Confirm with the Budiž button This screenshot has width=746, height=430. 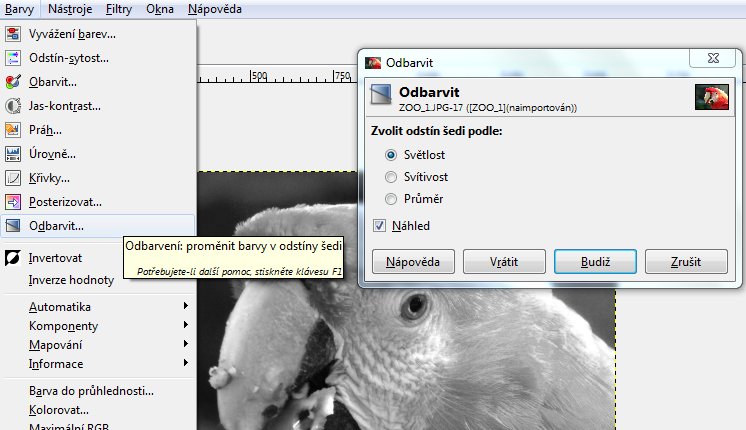click(x=595, y=262)
